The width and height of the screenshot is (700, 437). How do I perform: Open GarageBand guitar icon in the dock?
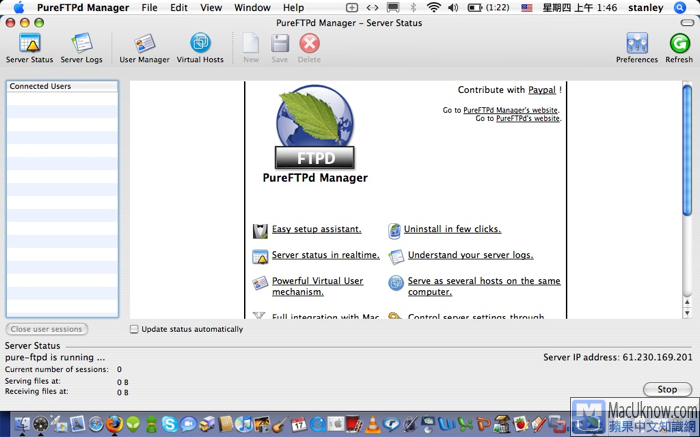point(279,424)
